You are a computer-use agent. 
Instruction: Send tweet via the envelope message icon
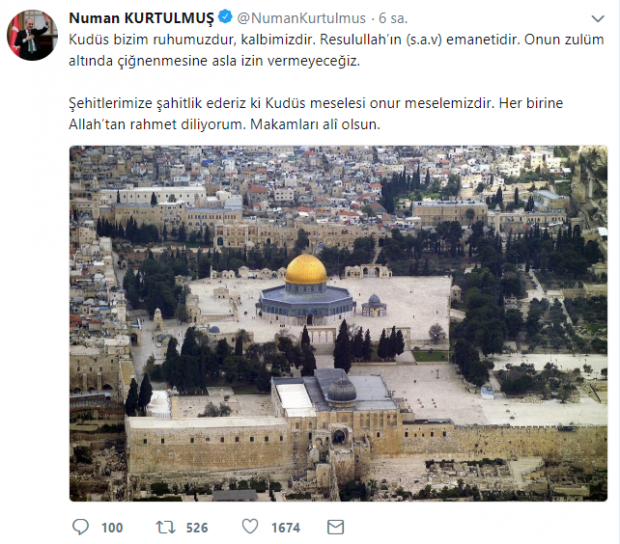(336, 527)
